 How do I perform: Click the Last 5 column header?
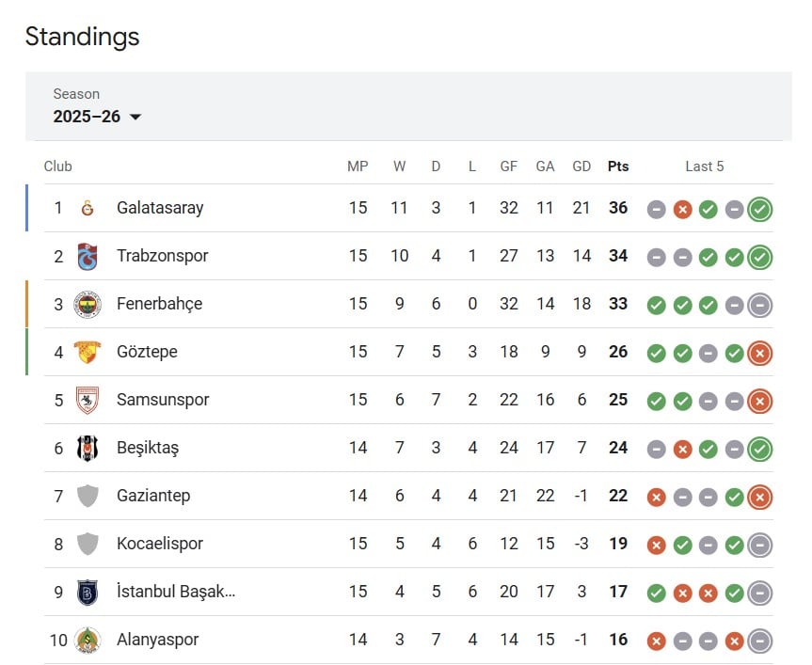point(705,166)
